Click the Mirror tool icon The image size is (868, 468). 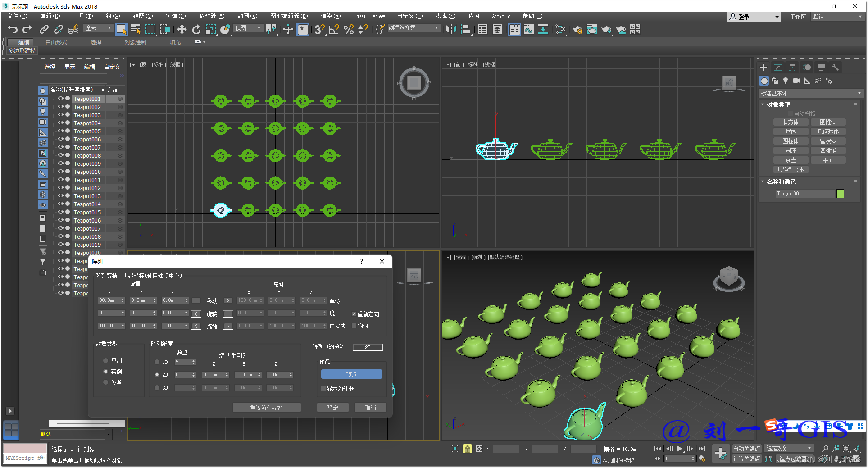coord(451,30)
